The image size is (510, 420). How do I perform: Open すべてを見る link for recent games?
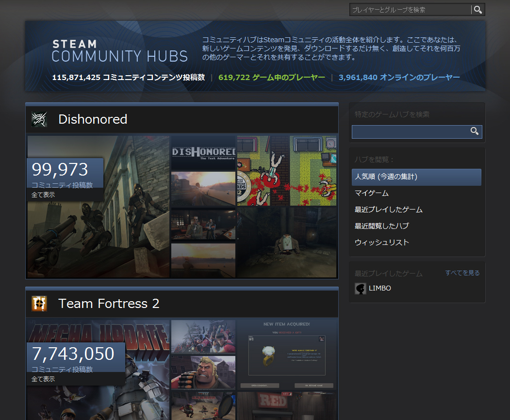pyautogui.click(x=462, y=273)
